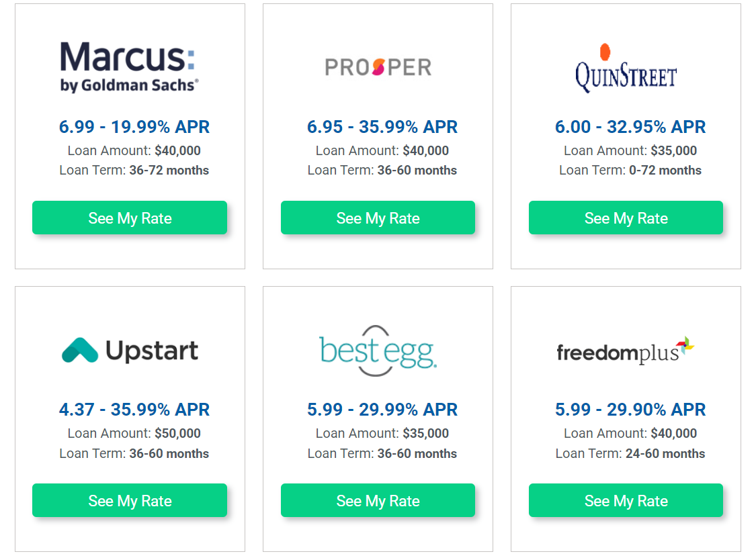The width and height of the screenshot is (756, 558).
Task: Select the 4.37 - 35.99% APR text
Action: [134, 410]
